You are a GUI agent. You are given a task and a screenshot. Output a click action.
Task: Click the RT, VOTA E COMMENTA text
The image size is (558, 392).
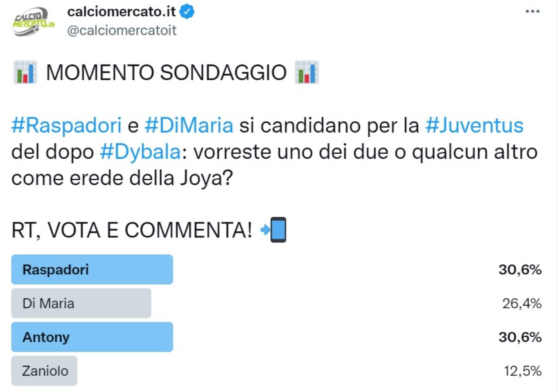(x=132, y=230)
